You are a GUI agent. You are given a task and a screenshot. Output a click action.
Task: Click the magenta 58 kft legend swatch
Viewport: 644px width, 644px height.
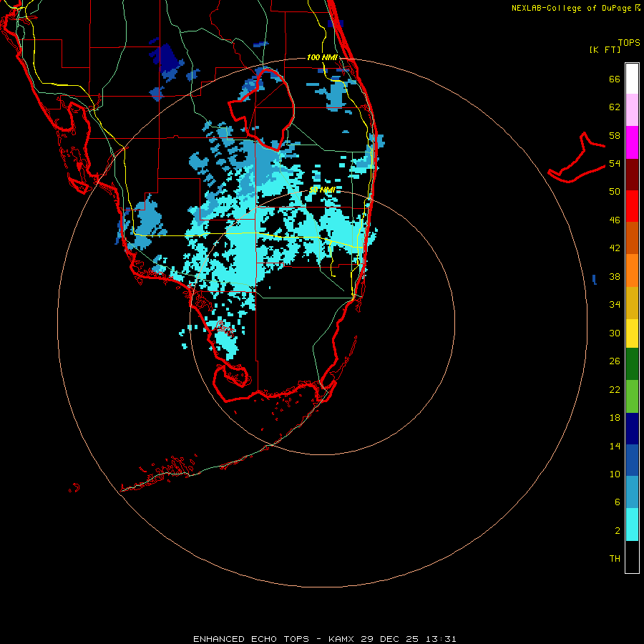click(632, 142)
